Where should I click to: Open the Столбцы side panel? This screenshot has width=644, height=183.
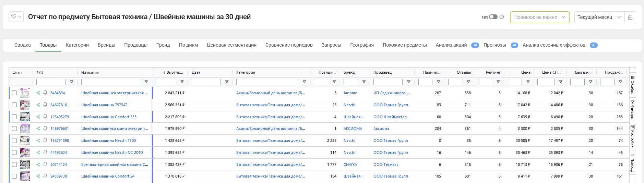633,85
